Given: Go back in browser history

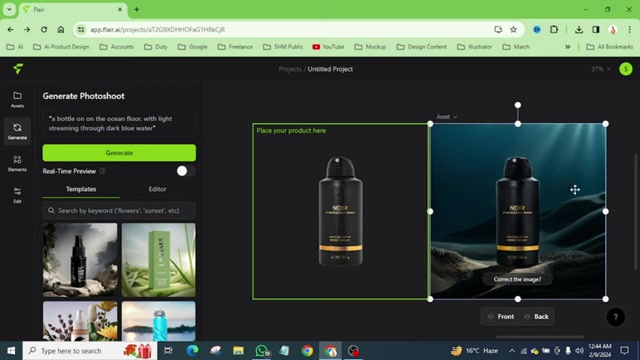Looking at the screenshot, I should (x=10, y=29).
